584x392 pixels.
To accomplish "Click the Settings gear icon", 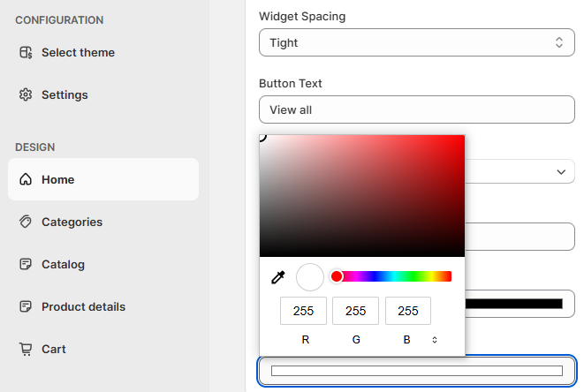I will pyautogui.click(x=26, y=94).
